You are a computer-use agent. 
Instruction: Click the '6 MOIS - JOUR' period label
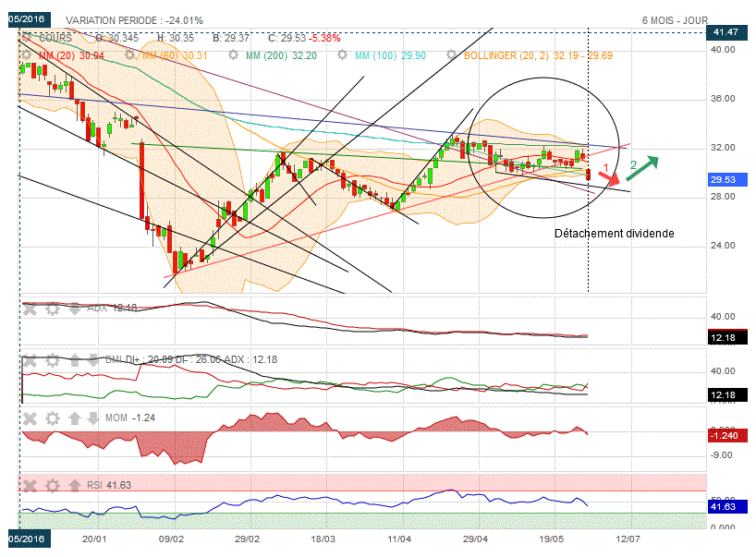coord(675,20)
